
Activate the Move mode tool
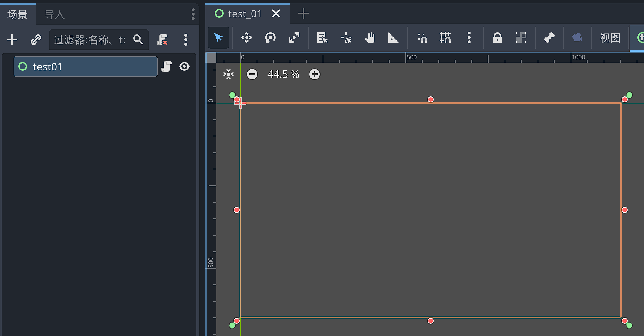pos(247,37)
